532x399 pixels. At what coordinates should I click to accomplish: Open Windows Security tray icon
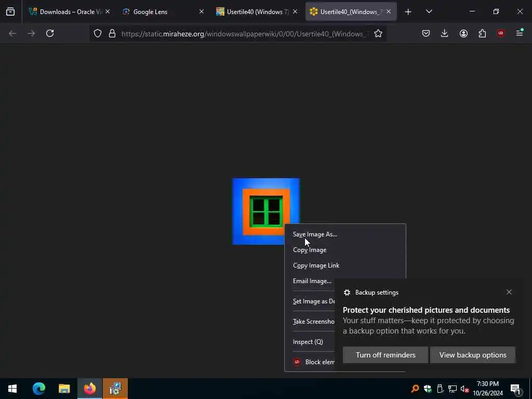(428, 389)
